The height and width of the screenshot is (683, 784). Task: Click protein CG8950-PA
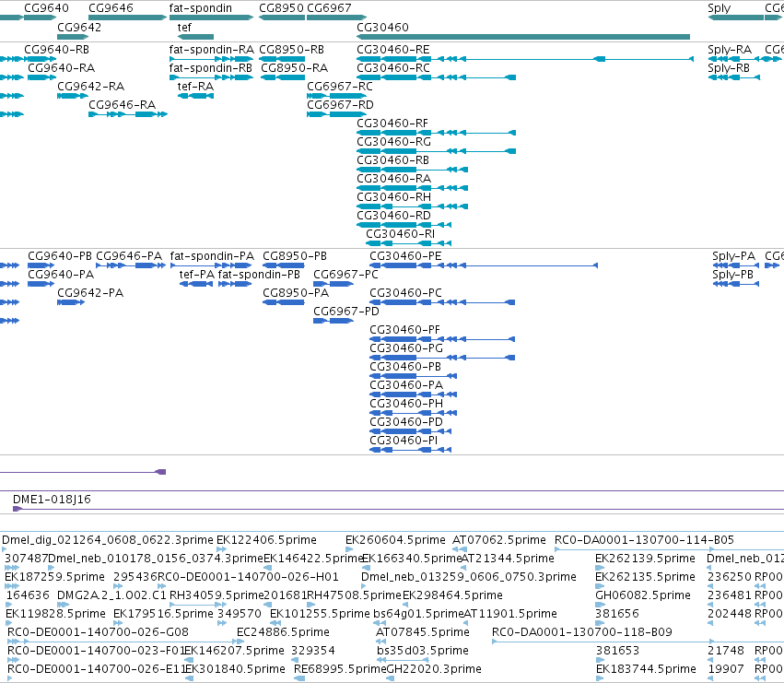pyautogui.click(x=296, y=293)
